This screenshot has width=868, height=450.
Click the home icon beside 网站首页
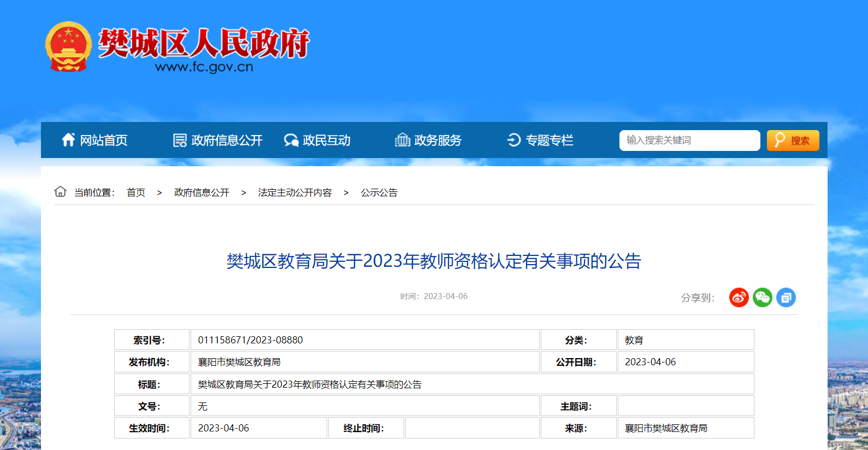[x=68, y=140]
